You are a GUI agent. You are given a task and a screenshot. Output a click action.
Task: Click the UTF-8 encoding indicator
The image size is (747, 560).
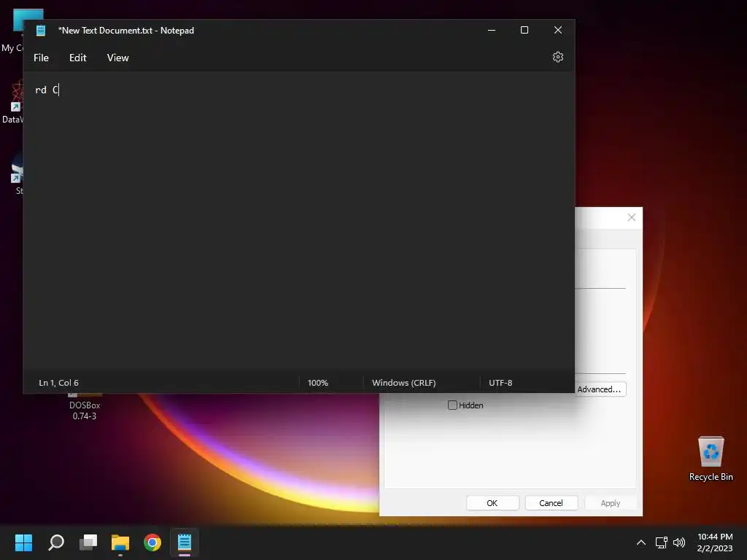pyautogui.click(x=500, y=383)
